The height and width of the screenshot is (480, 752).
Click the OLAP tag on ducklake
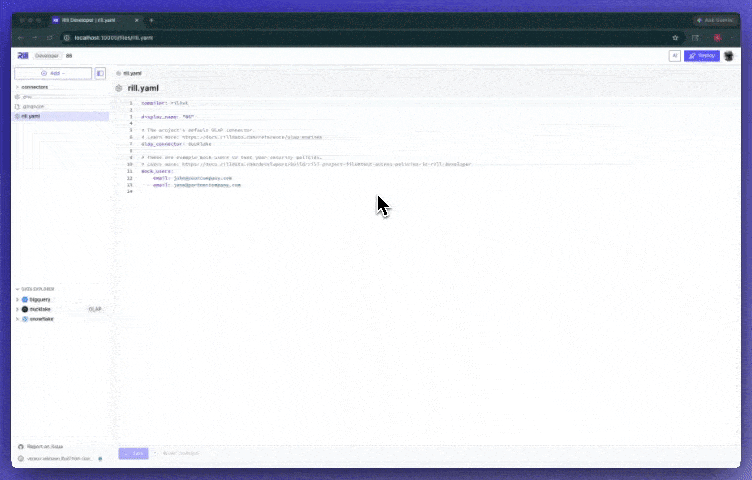pyautogui.click(x=95, y=309)
